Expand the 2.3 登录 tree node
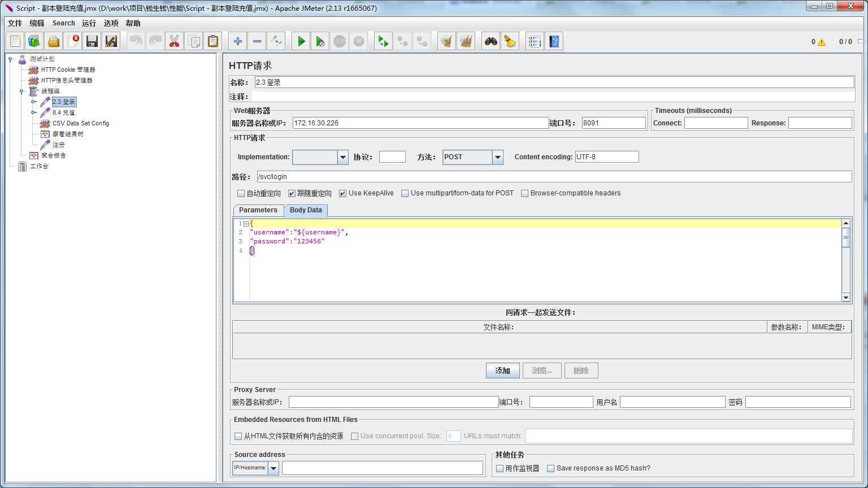 33,102
